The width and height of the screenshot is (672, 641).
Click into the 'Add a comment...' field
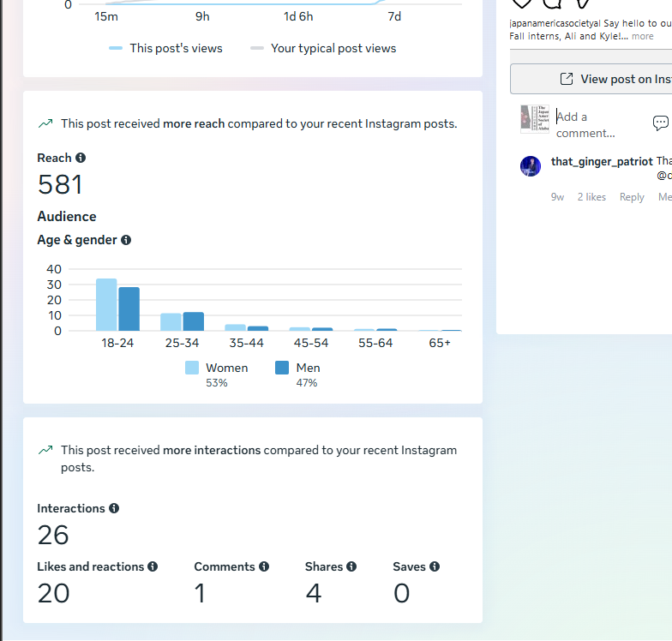click(591, 124)
